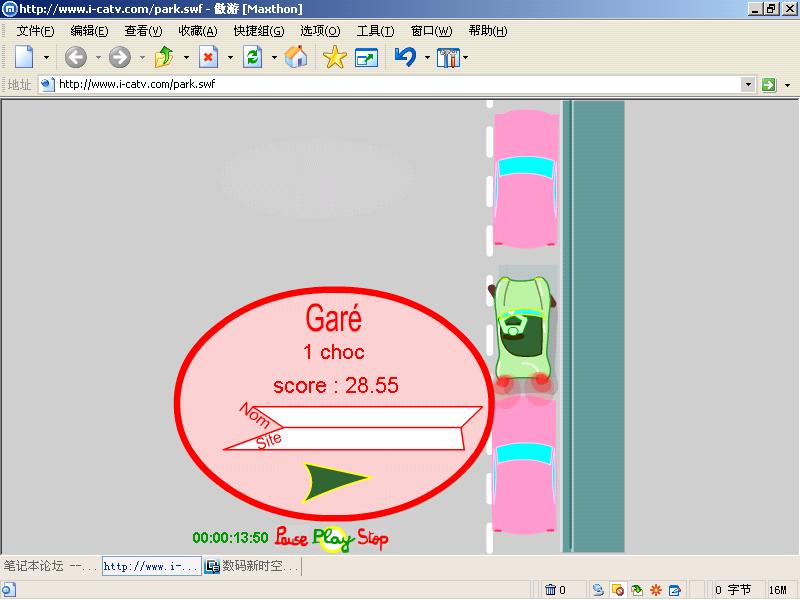Open the 查看(V) menu
The height and width of the screenshot is (600, 800).
143,31
